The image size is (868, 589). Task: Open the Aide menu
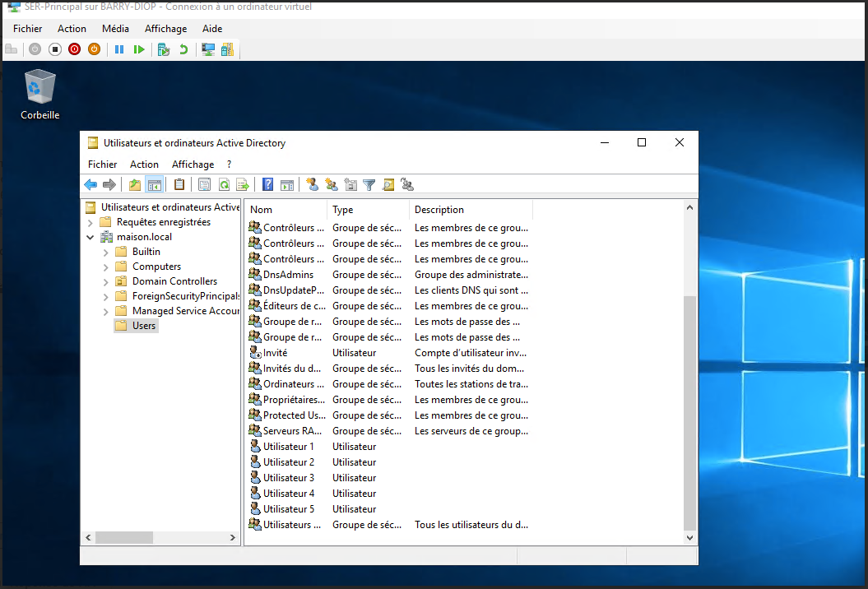tap(212, 29)
